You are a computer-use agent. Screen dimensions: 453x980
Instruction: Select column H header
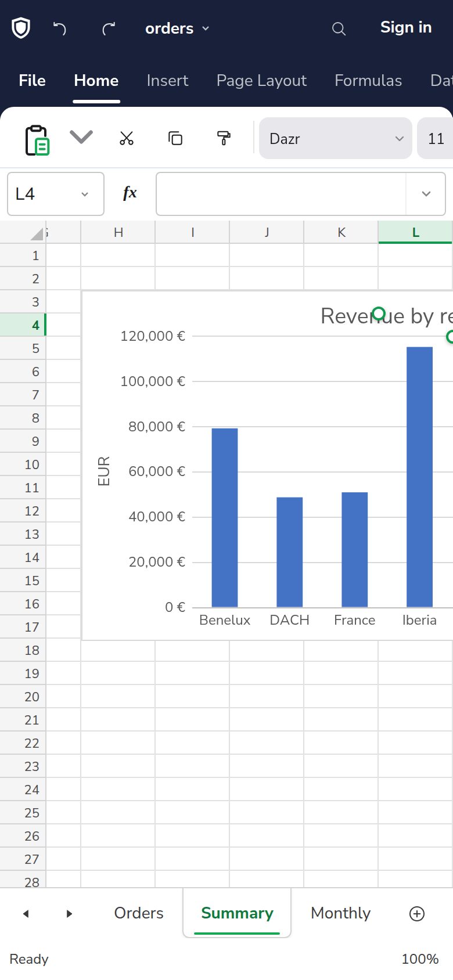point(118,232)
